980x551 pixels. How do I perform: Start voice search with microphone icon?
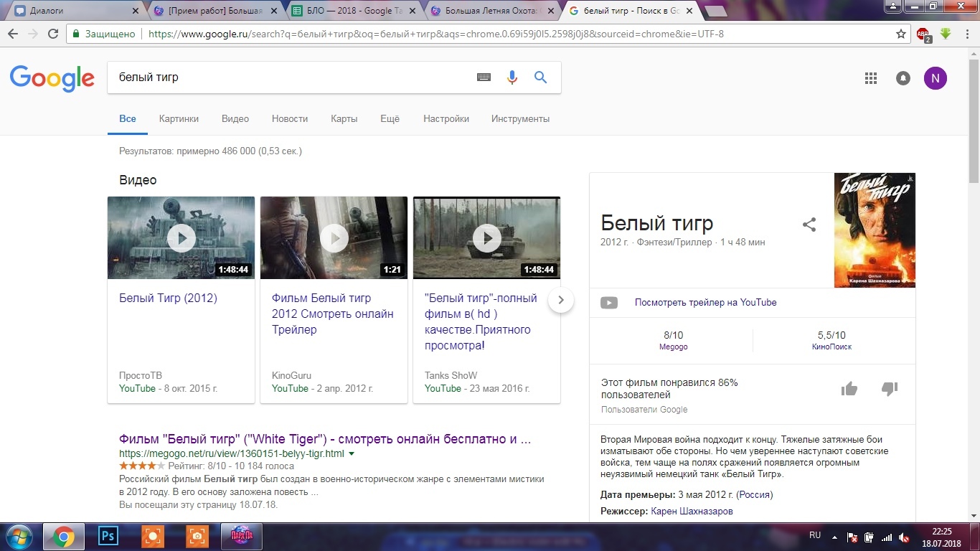[x=512, y=77]
